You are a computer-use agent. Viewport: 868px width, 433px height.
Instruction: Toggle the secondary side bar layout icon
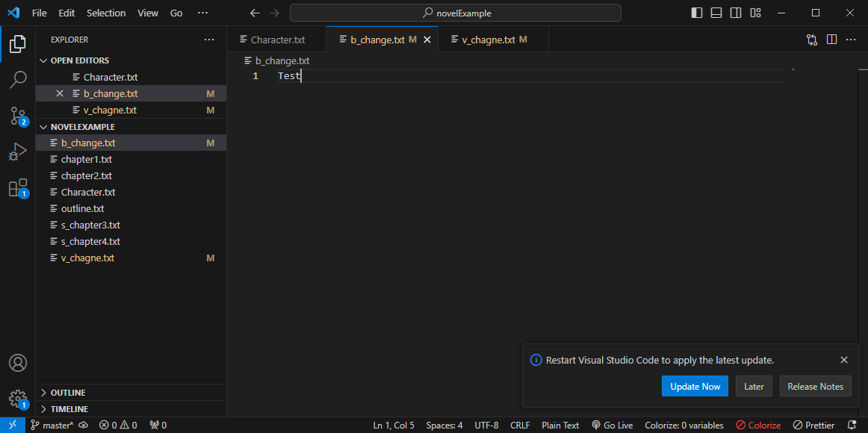(x=736, y=13)
